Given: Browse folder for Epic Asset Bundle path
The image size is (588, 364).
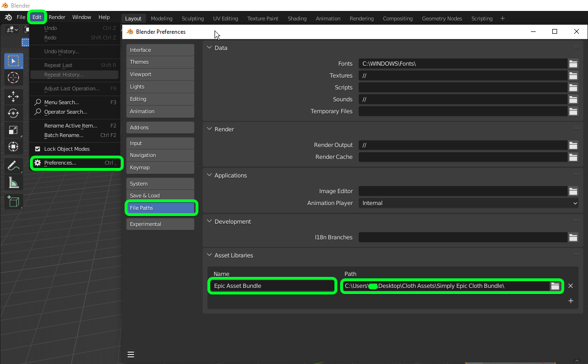Looking at the screenshot, I should point(555,286).
